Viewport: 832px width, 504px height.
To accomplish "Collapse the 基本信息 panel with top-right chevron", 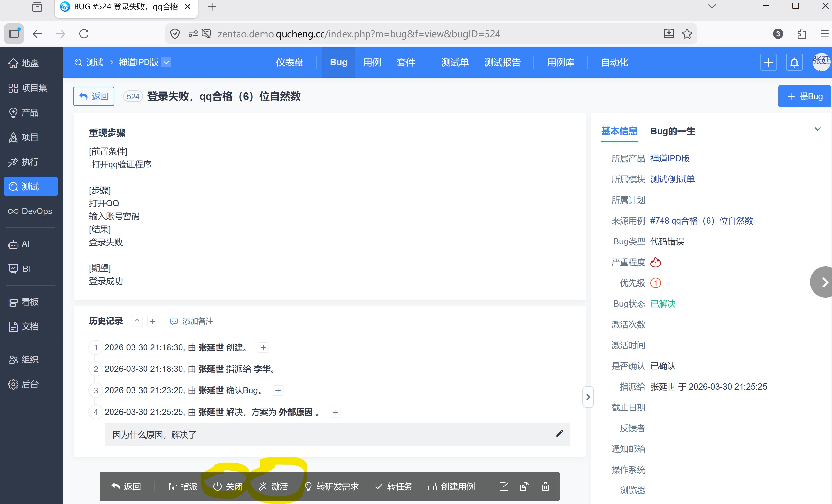I will pyautogui.click(x=817, y=129).
